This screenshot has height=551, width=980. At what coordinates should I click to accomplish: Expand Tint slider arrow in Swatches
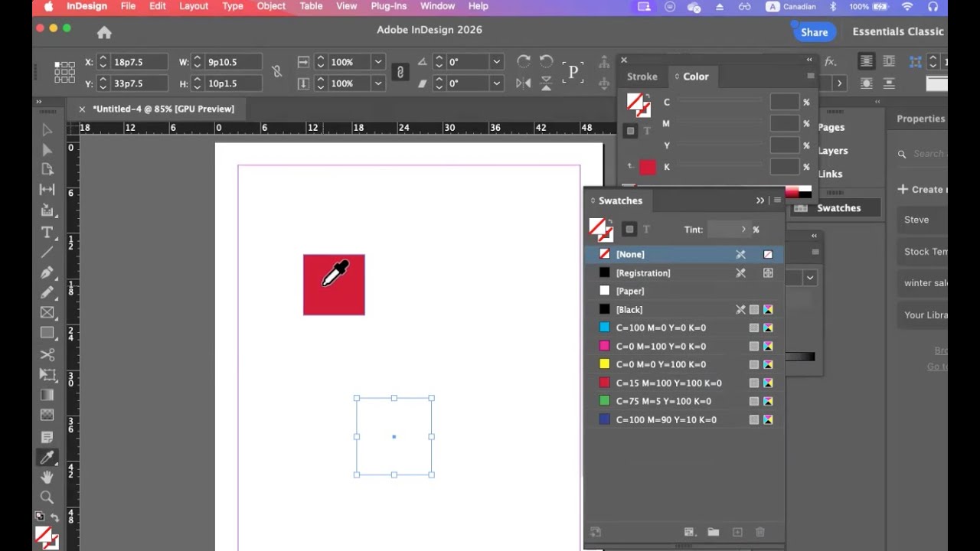click(743, 230)
